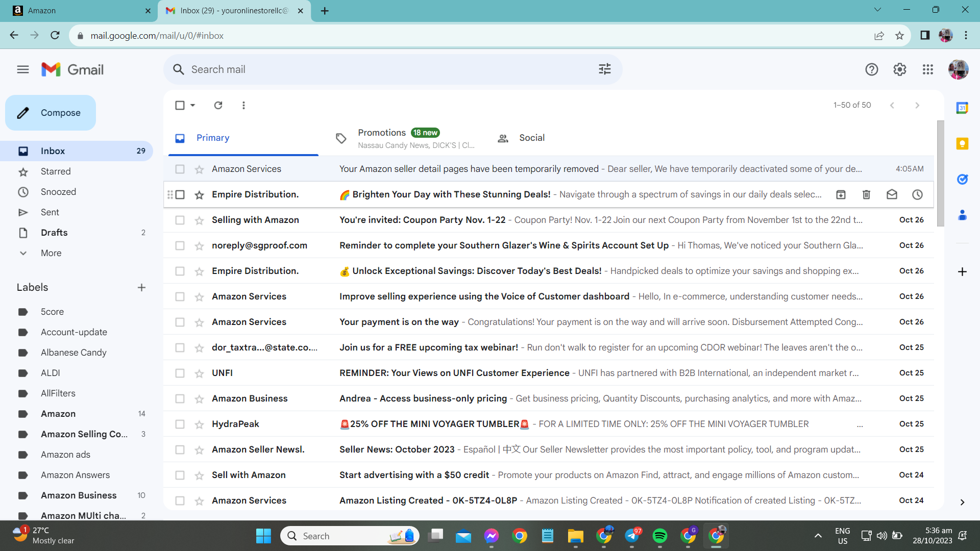Open the Windows Start menu
Viewport: 980px width, 551px height.
click(x=263, y=536)
